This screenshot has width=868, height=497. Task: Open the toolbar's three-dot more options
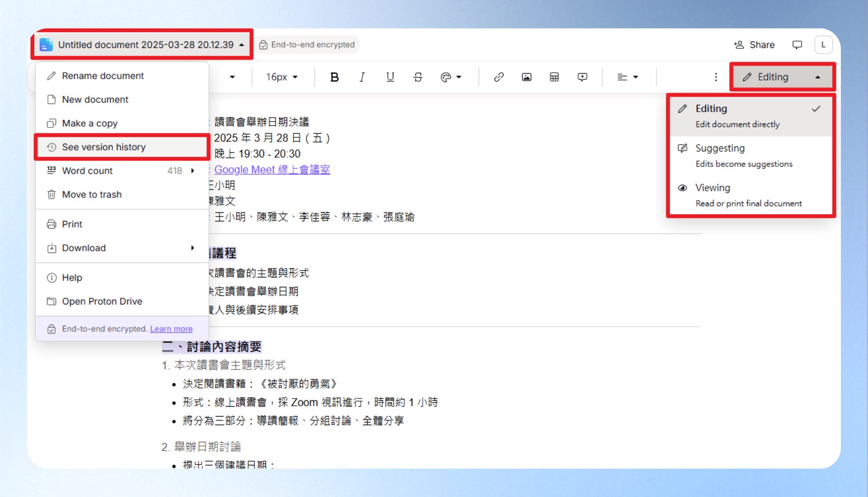click(716, 77)
